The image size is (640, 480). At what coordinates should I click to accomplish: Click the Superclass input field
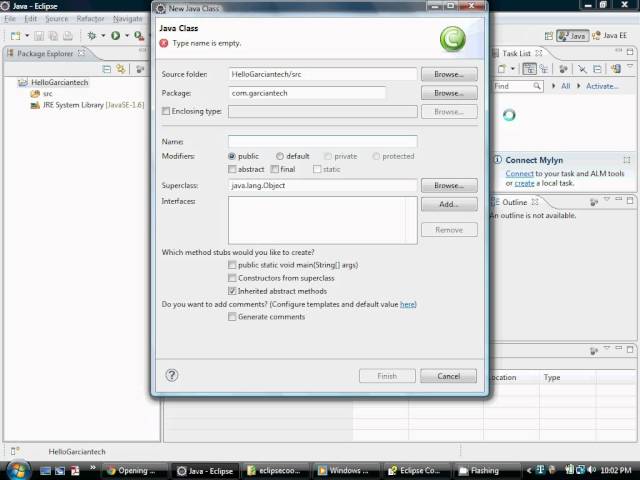[x=322, y=185]
